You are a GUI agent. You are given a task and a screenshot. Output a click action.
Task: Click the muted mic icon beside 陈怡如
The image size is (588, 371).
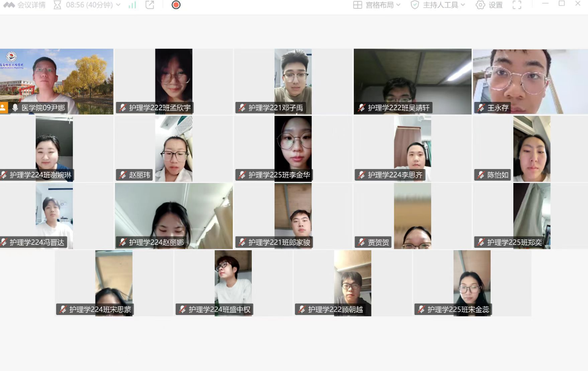pyautogui.click(x=481, y=175)
